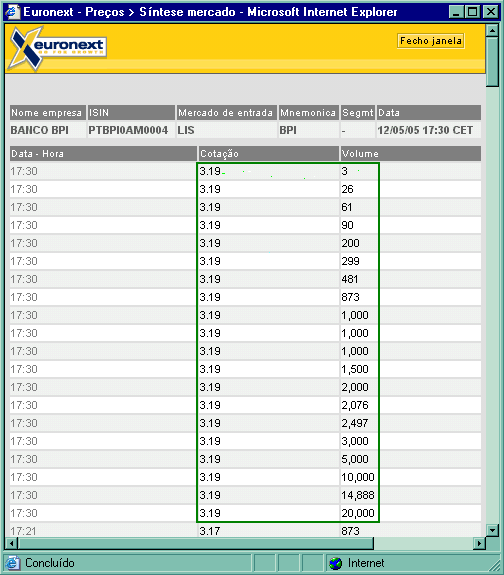Click the date 12/05/05 17:30 CET
The image size is (504, 575).
(x=425, y=130)
